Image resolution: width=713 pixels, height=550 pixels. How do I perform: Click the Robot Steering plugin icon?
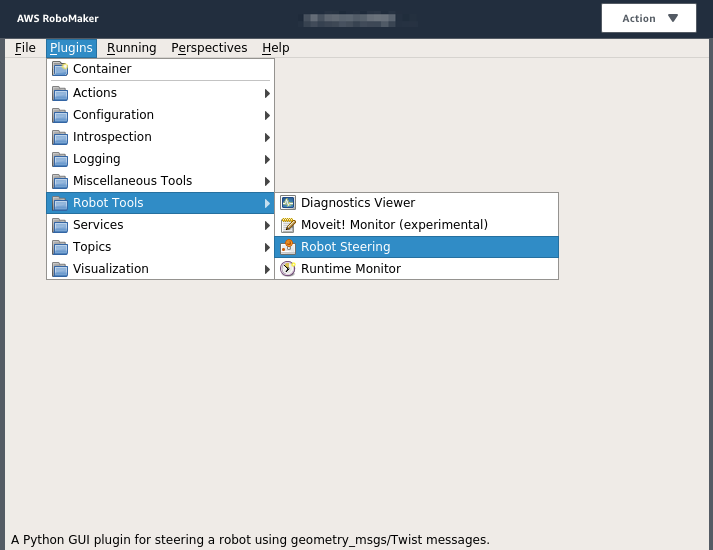[288, 246]
